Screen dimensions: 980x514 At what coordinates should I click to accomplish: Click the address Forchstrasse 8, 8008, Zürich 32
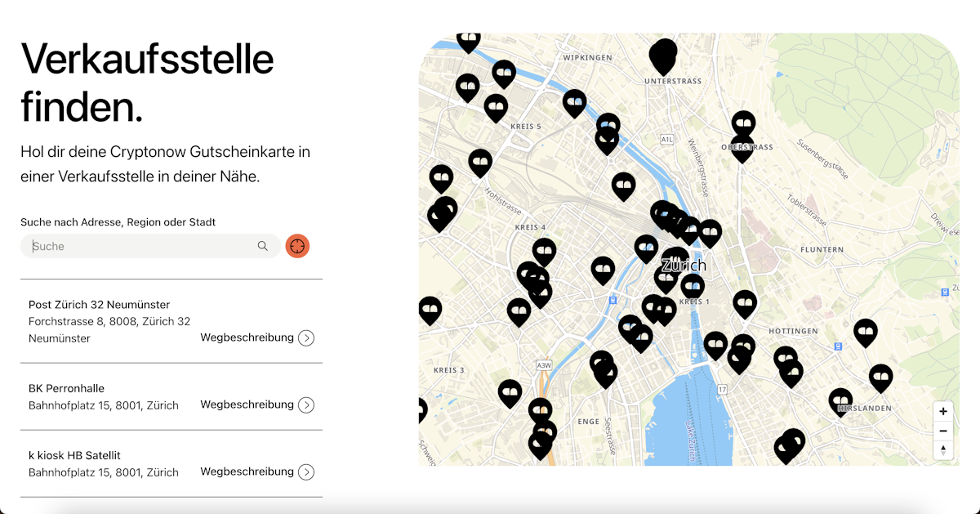109,321
